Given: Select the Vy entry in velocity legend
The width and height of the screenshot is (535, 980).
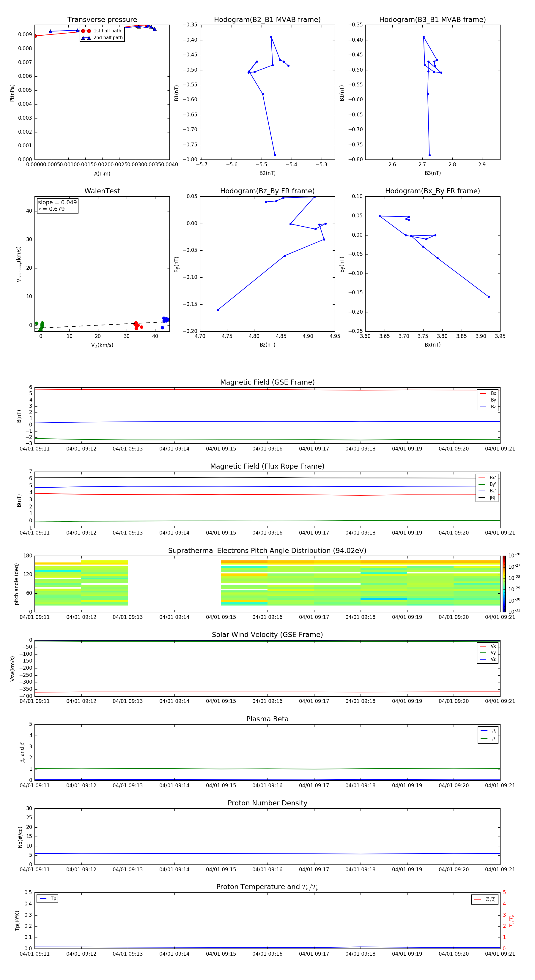Looking at the screenshot, I should coord(488,652).
